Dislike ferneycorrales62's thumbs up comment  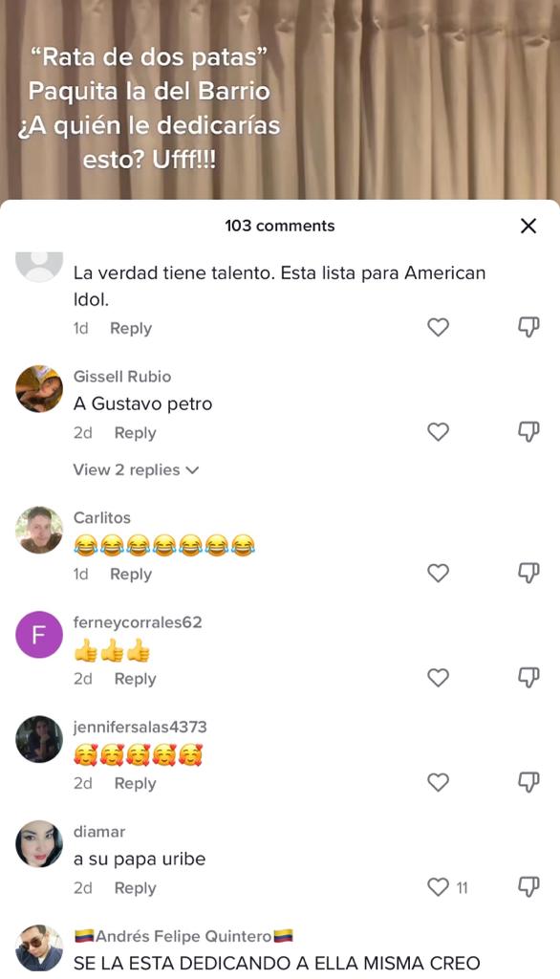click(x=528, y=678)
